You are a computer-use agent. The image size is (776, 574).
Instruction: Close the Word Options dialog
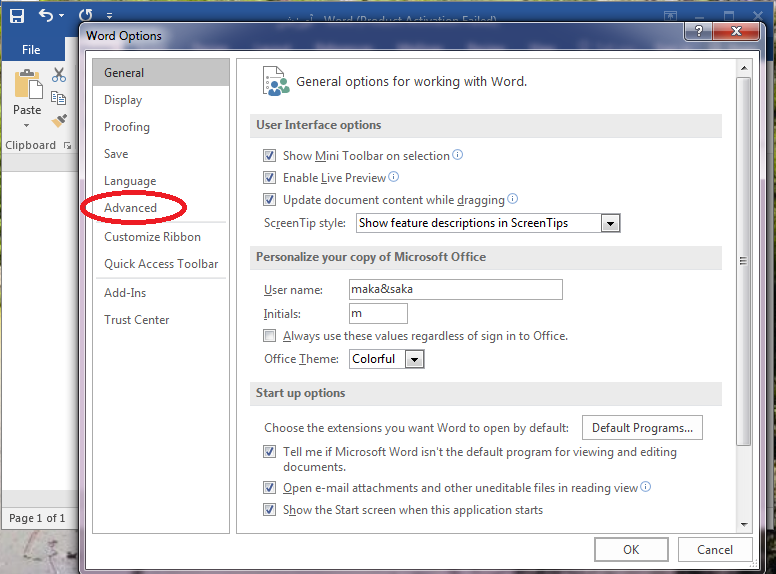[x=736, y=31]
